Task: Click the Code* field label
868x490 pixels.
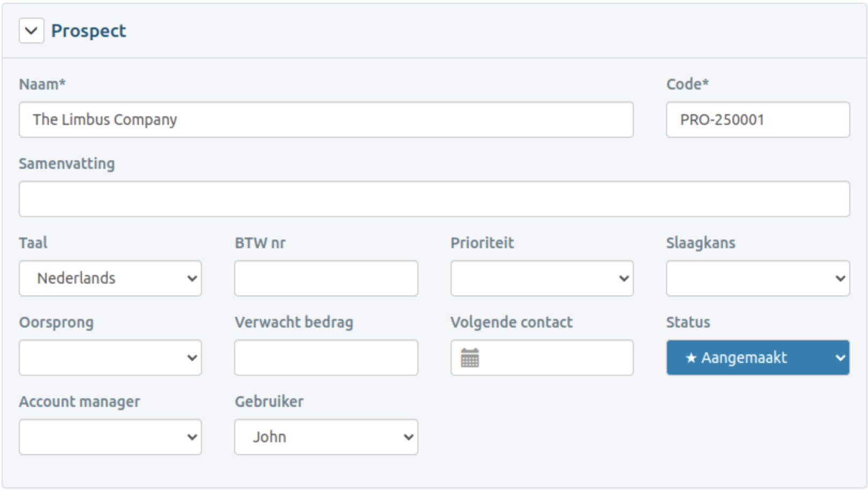Action: pos(687,84)
